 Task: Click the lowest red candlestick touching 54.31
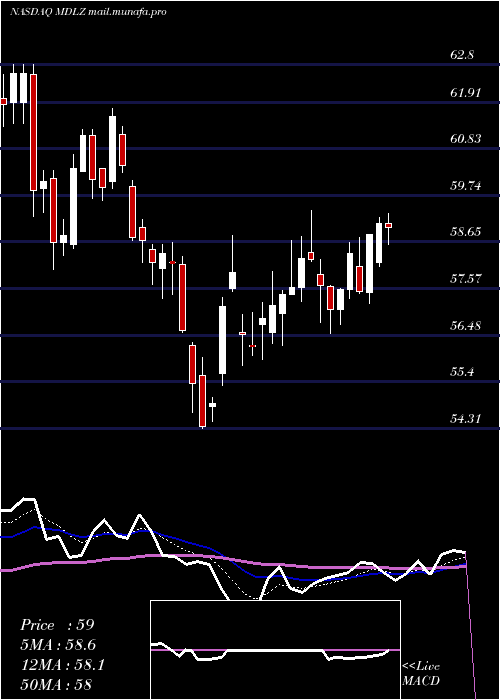coord(203,401)
